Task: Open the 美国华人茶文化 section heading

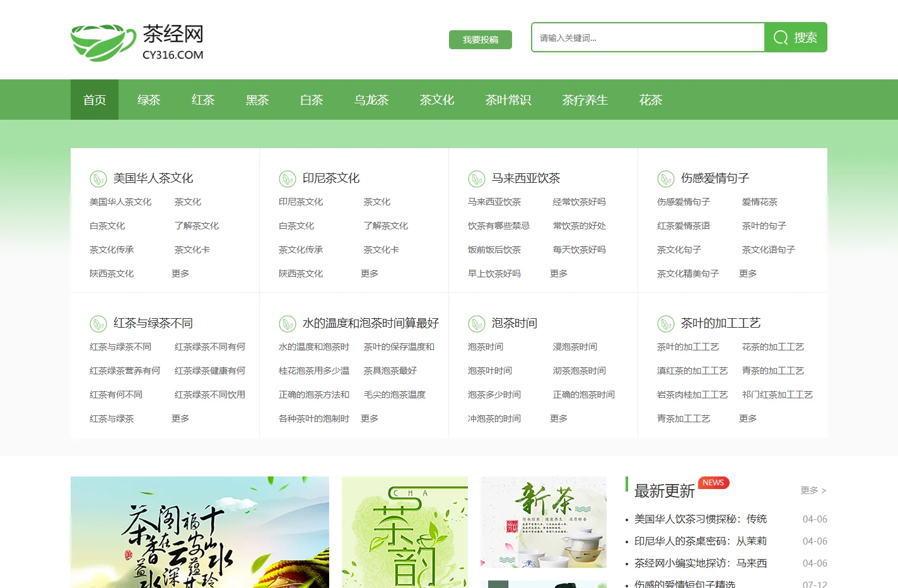Action: [153, 178]
